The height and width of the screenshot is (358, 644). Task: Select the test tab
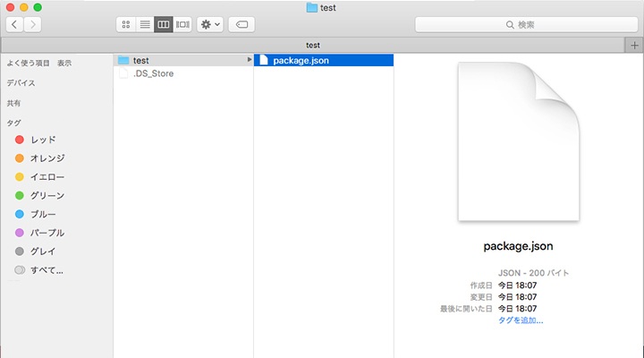tap(313, 45)
